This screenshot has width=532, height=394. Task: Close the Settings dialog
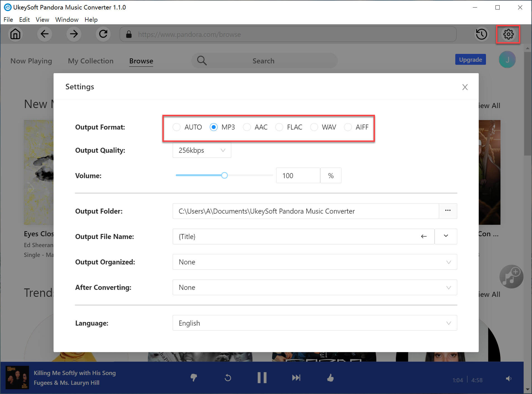(x=465, y=87)
